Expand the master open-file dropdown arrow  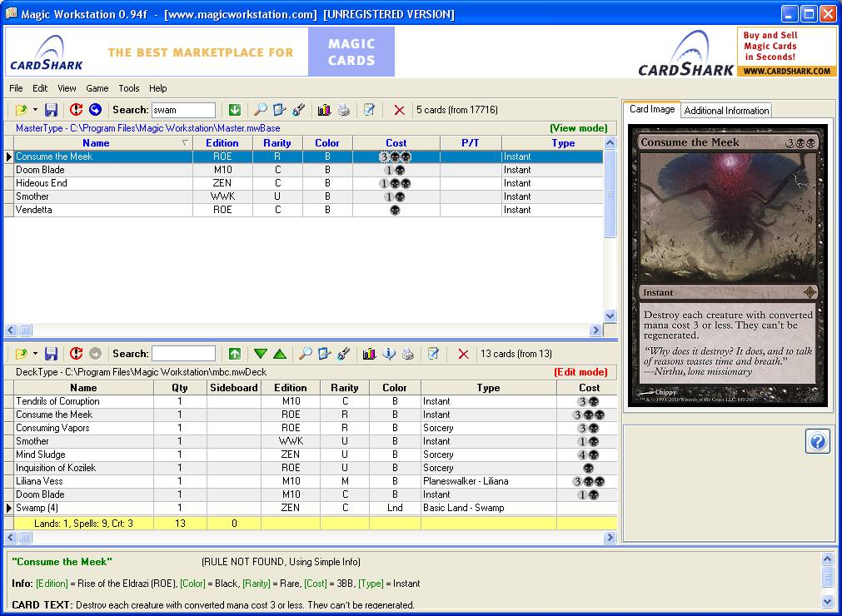point(35,110)
